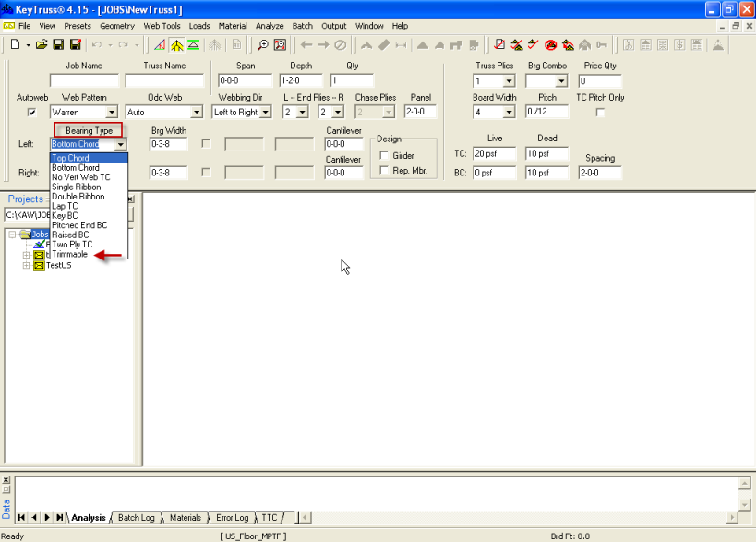Click the data panel scroll down arrow
The image size is (756, 542).
(x=744, y=504)
